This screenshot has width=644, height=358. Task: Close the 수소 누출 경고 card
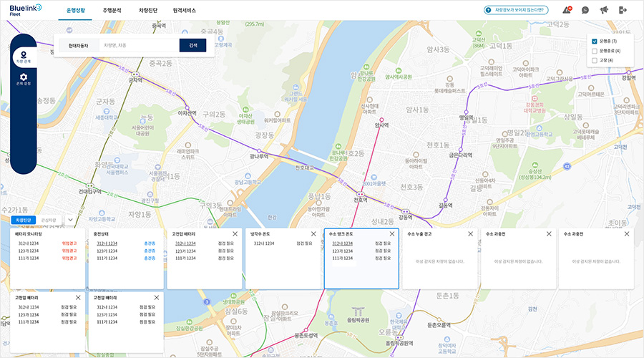tap(470, 234)
